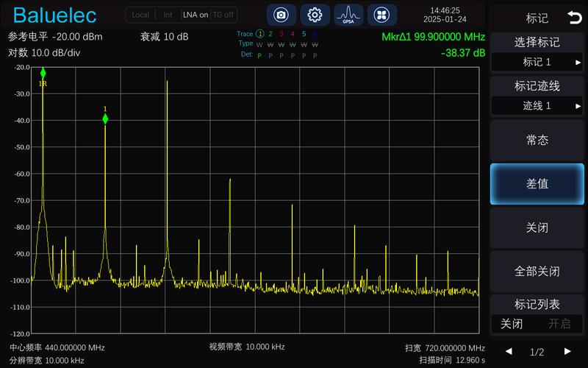Click the 标记 menu title

point(537,18)
